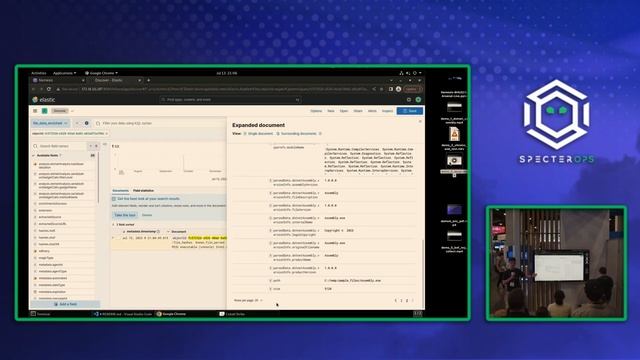Close the Expanded document flyout
The width and height of the screenshot is (640, 360).
coord(420,122)
